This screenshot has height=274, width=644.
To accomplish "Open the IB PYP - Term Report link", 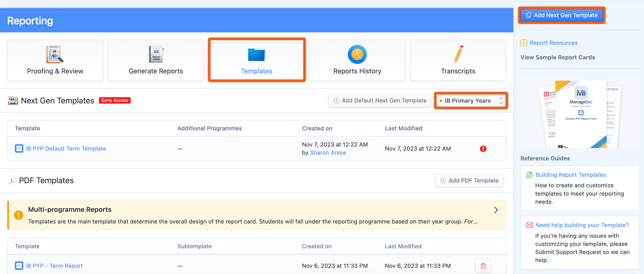I will (x=54, y=266).
